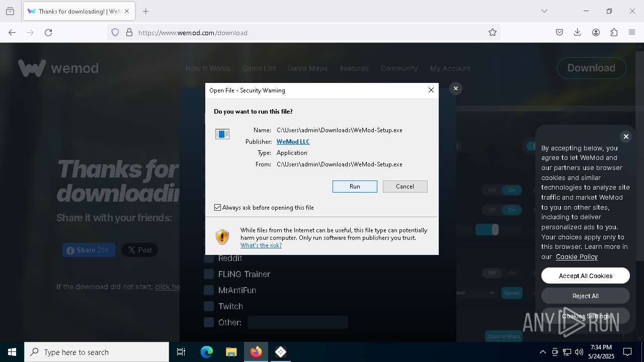Click the WeMod logo
Viewport: 644px width, 362px height.
point(58,68)
